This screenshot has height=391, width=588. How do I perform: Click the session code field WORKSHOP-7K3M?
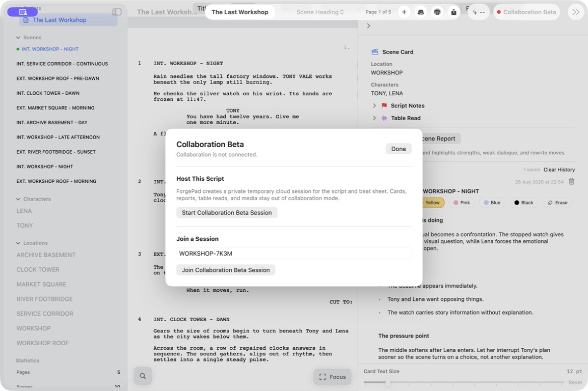[x=294, y=254]
